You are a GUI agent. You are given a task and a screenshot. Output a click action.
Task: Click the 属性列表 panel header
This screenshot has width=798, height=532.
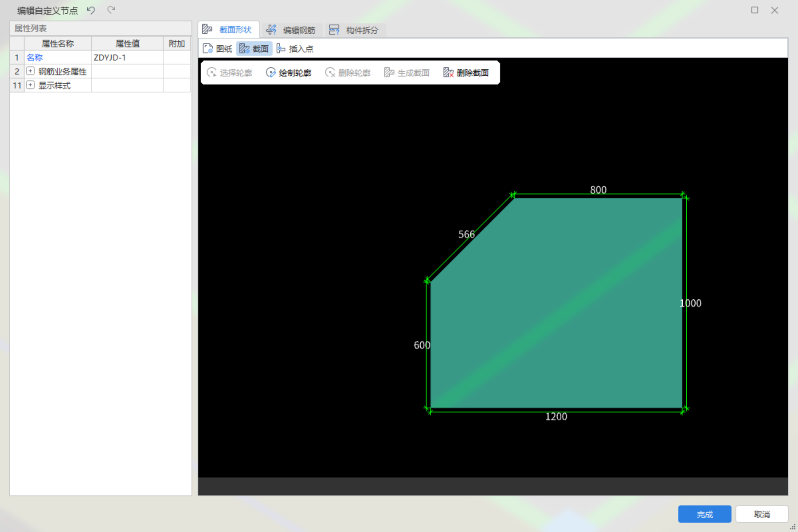[101, 28]
